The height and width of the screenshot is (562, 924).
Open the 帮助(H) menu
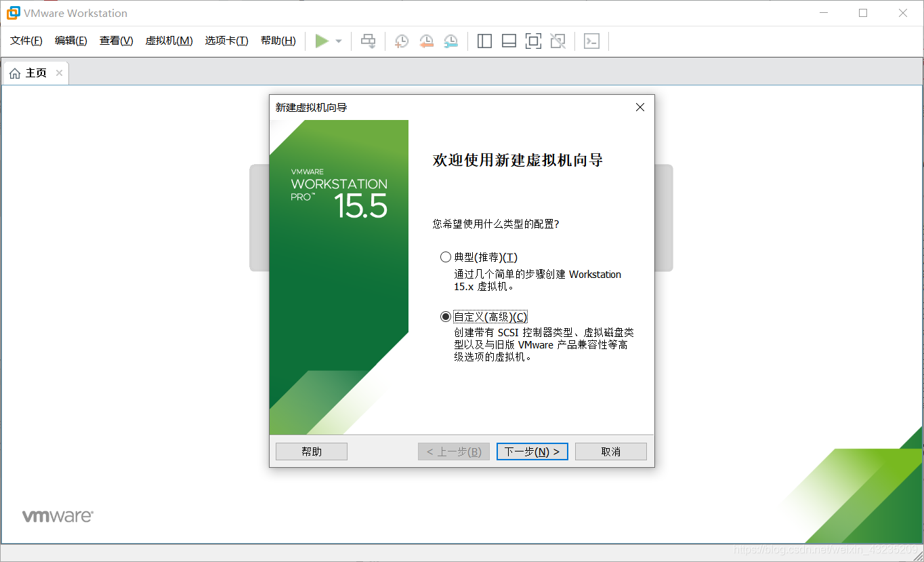click(278, 41)
